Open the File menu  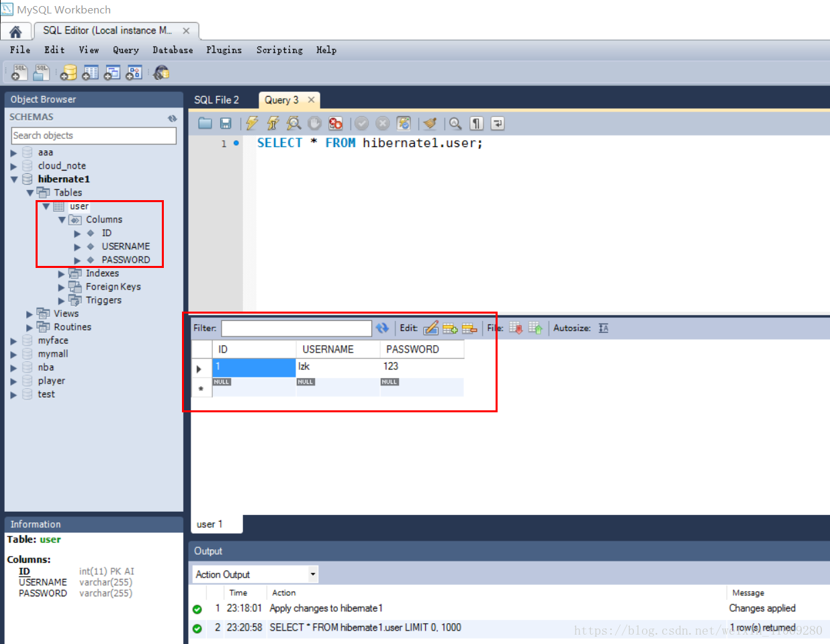point(20,50)
